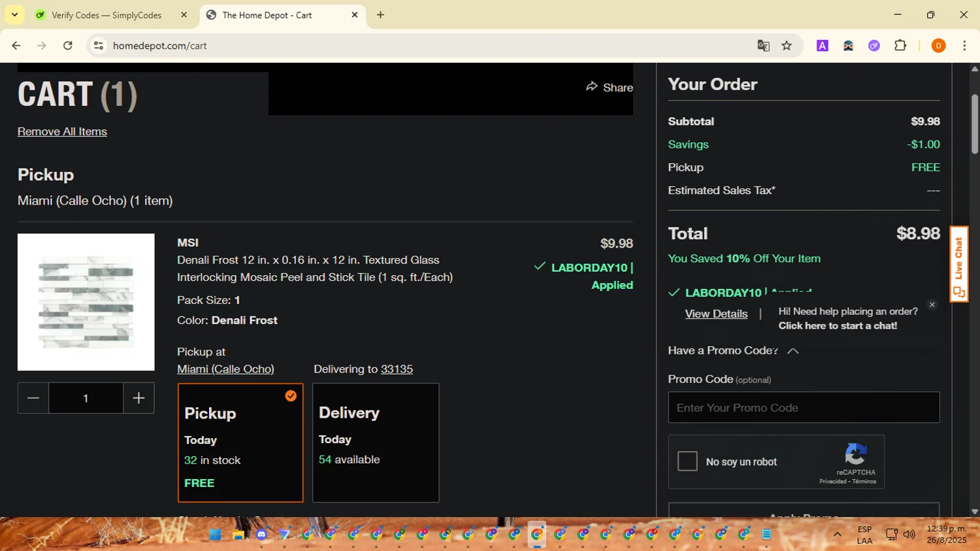Go back to the previous page

(x=16, y=46)
